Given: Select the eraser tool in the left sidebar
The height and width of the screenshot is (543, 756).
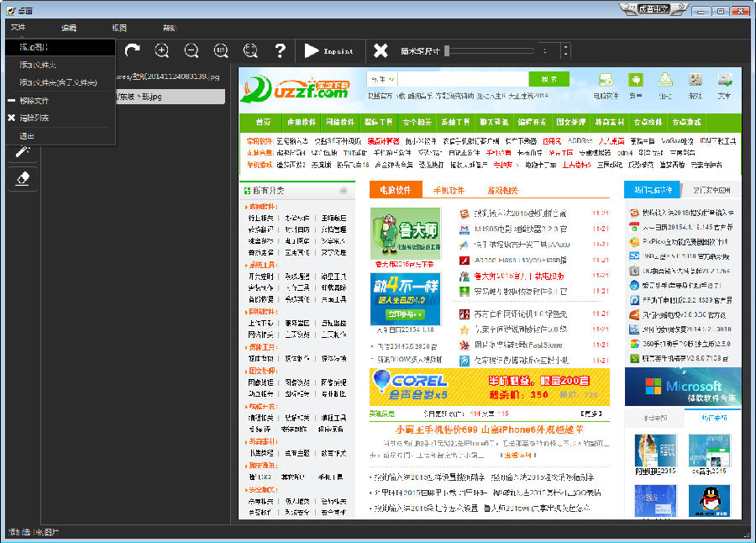Looking at the screenshot, I should point(23,178).
